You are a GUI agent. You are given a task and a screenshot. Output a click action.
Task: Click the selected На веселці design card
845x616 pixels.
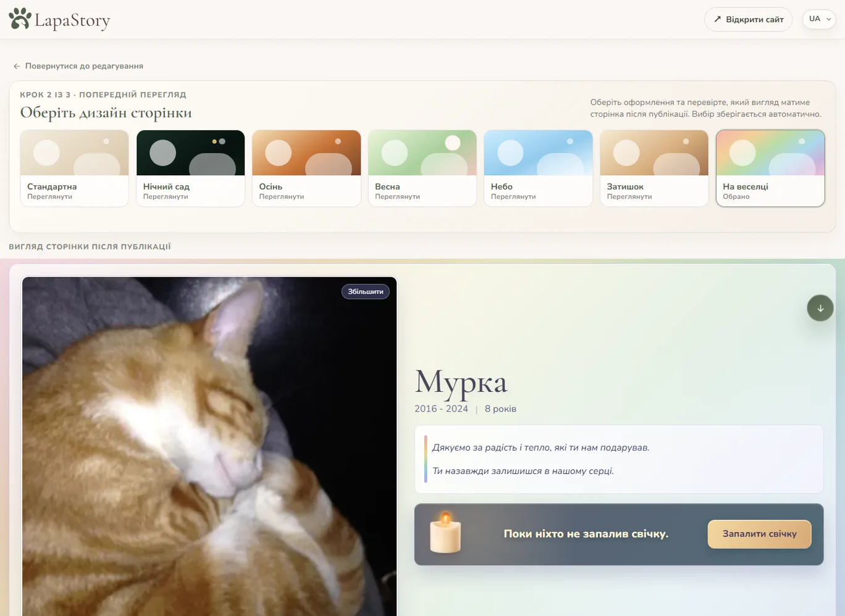coord(770,168)
